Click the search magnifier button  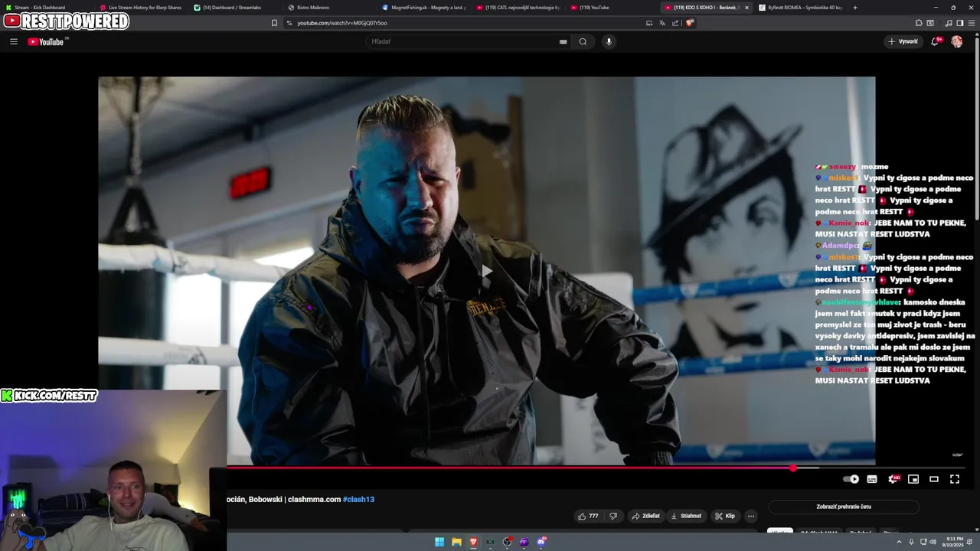point(583,41)
